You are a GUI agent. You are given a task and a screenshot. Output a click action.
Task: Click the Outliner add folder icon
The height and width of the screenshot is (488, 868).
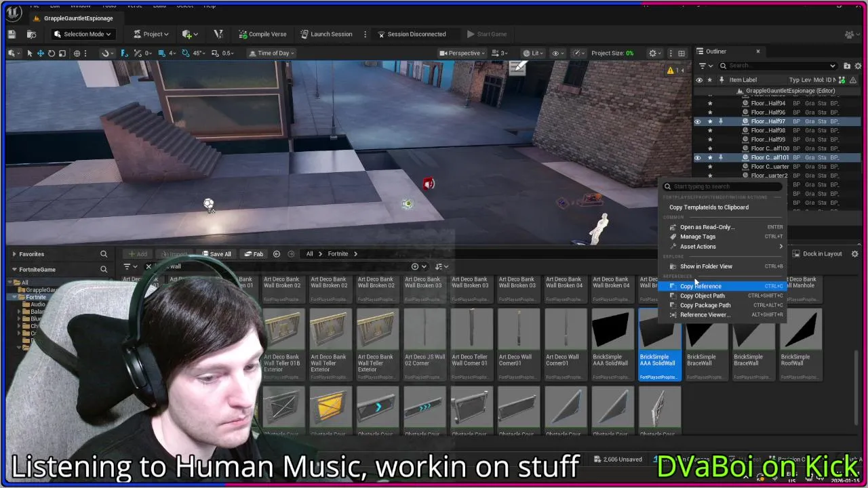click(x=847, y=66)
